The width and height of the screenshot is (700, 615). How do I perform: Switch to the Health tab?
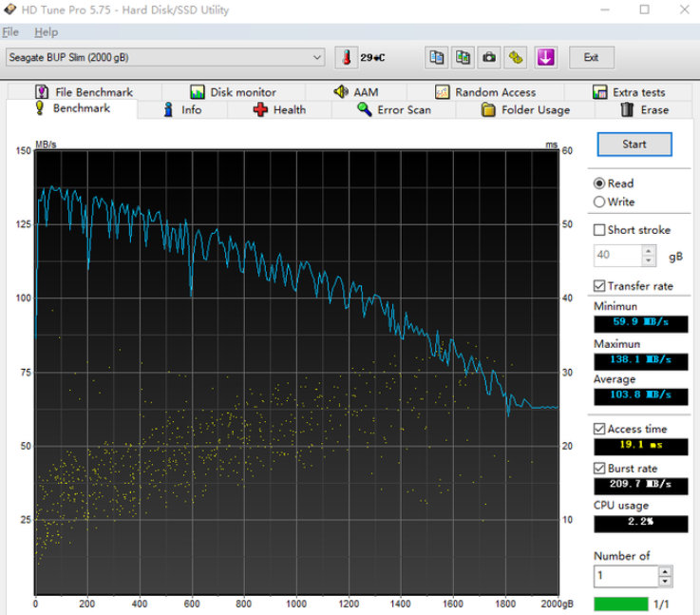(x=279, y=110)
